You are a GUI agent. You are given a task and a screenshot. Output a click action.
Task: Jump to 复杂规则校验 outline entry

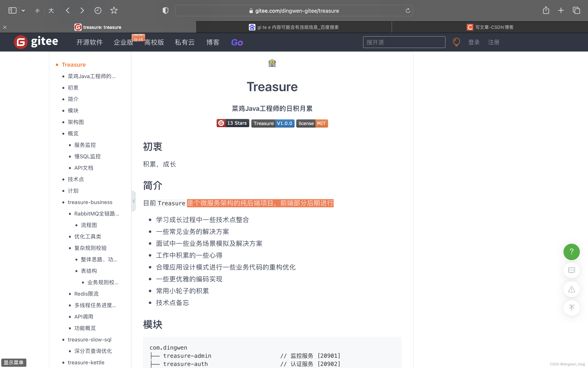tap(90, 248)
